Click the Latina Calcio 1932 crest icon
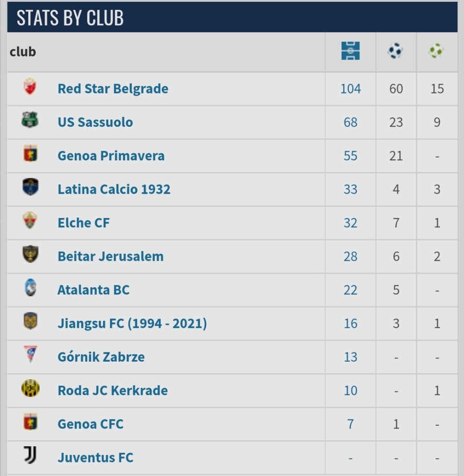 pyautogui.click(x=30, y=187)
